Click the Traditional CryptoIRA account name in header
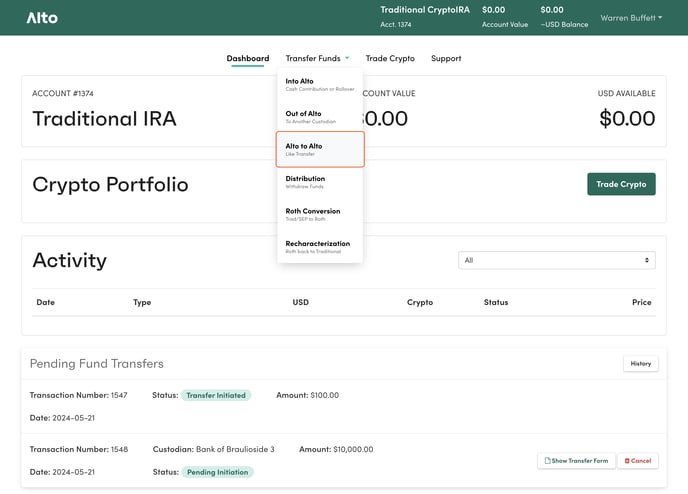This screenshot has height=494, width=688. [425, 10]
